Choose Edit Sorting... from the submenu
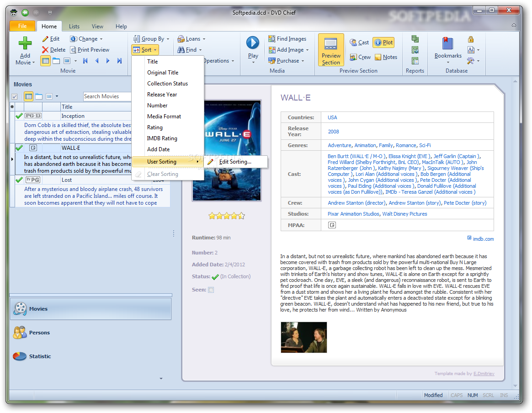The width and height of the screenshot is (532, 413). (x=236, y=162)
